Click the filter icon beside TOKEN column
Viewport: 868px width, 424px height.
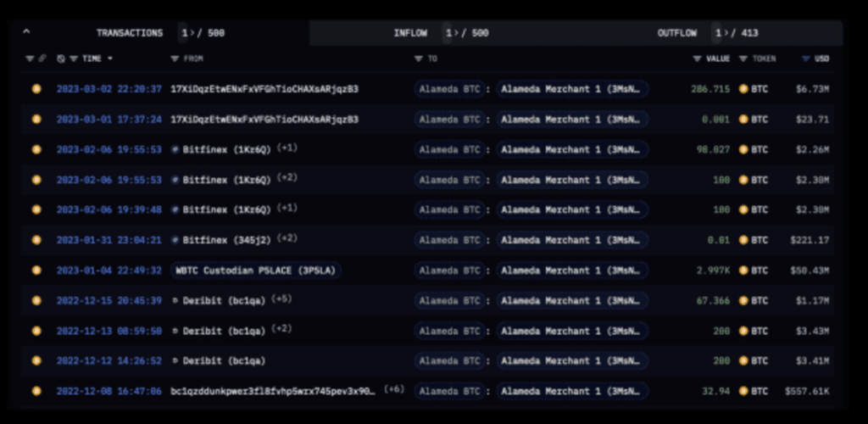coord(743,59)
